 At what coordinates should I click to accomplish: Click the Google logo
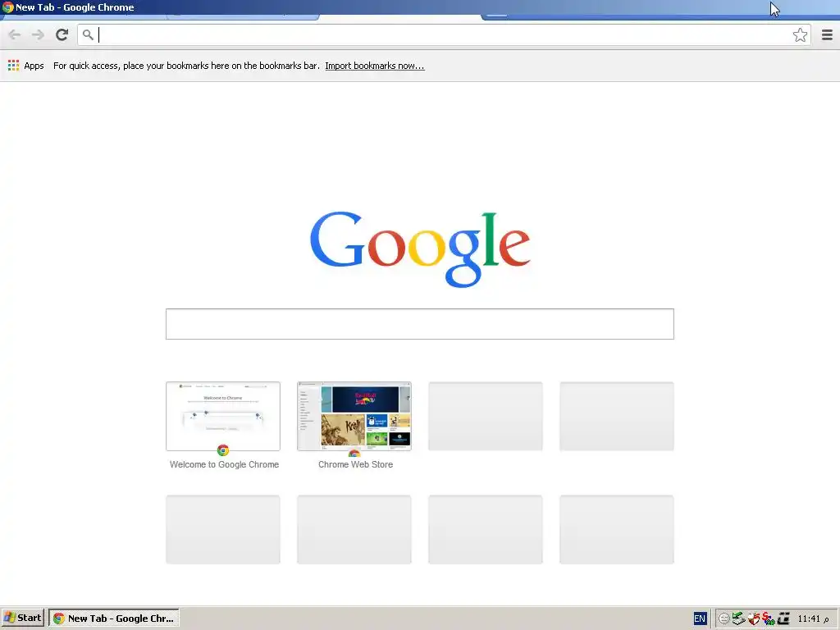(x=420, y=249)
